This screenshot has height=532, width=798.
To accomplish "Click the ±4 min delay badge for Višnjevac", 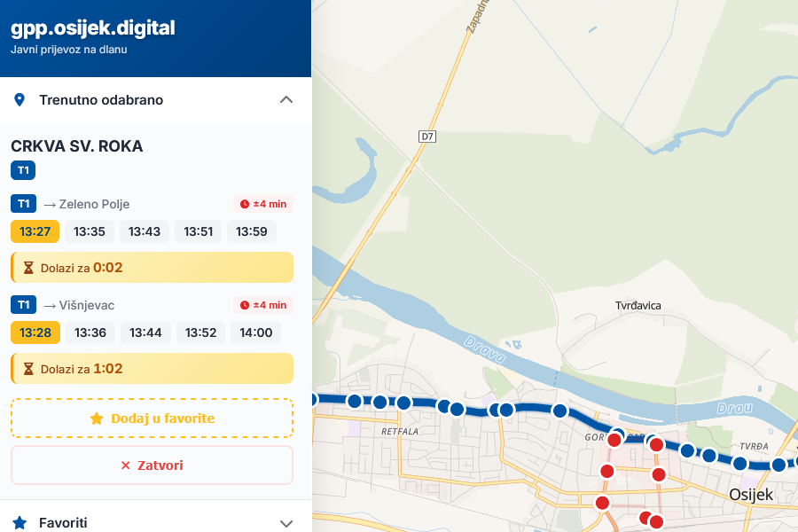I will (263, 305).
